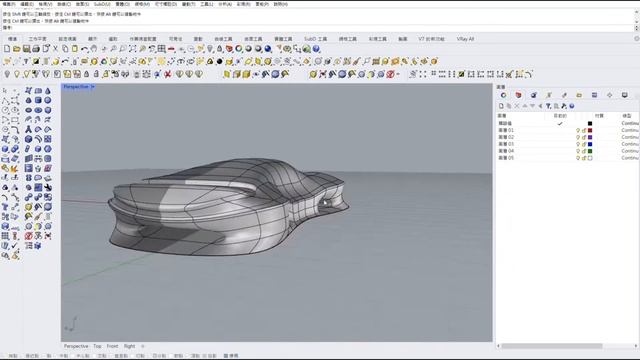Click the Copy to clipboard icon
The width and height of the screenshot is (640, 360).
(65, 49)
